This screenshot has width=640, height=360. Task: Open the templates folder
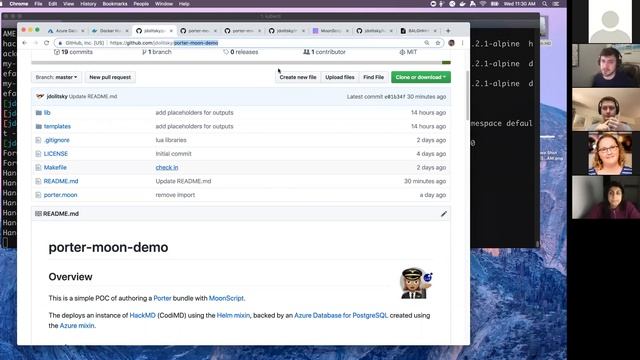[x=57, y=127]
